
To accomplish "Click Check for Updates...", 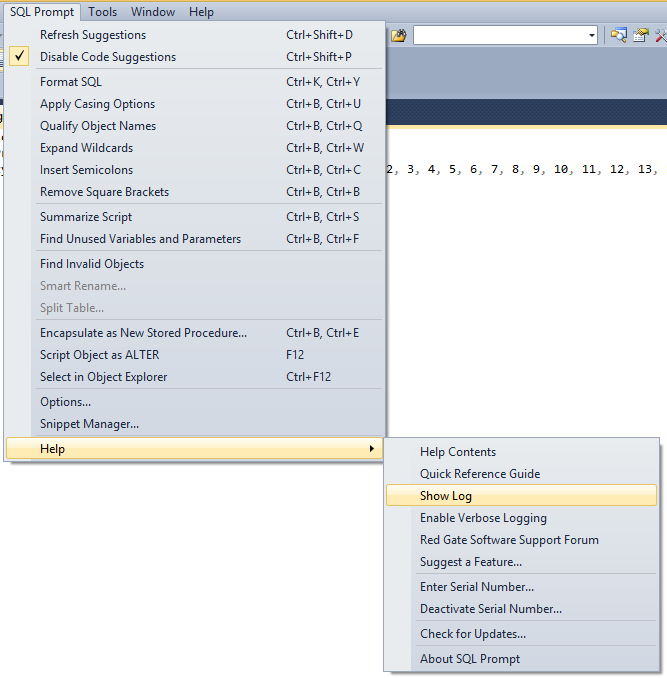I will (x=473, y=634).
